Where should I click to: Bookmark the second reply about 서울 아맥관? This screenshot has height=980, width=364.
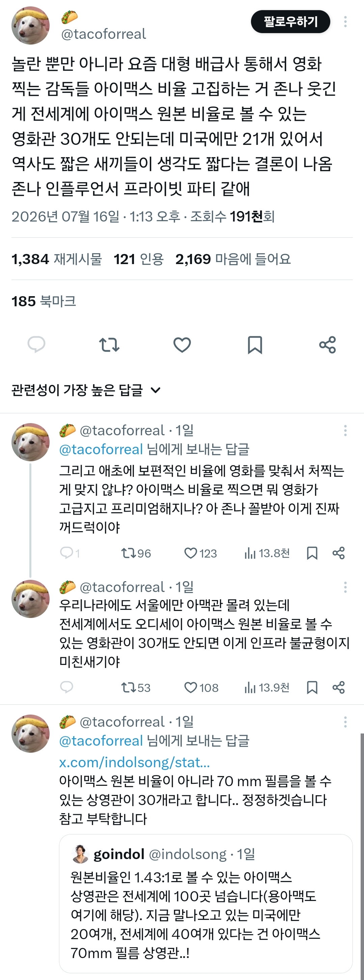(312, 688)
